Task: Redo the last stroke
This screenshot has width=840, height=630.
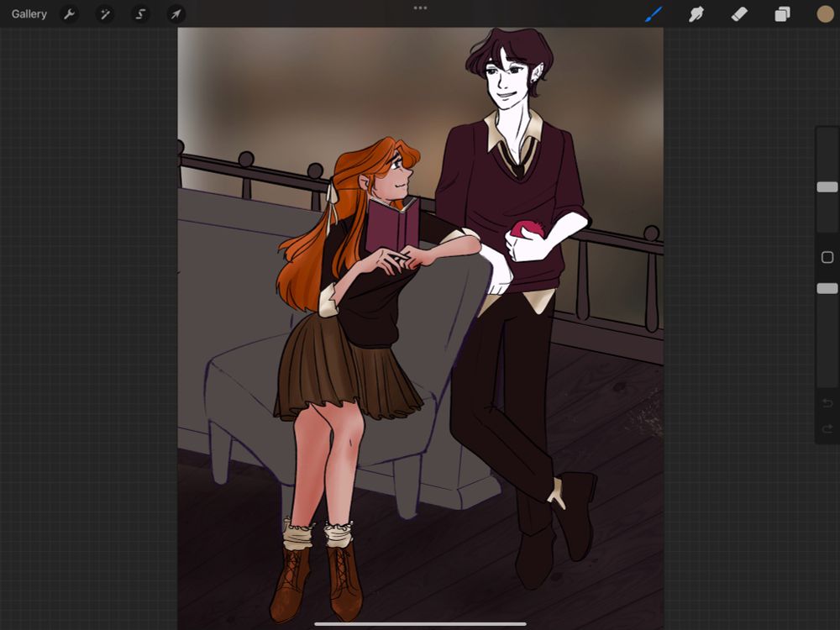Action: tap(827, 428)
